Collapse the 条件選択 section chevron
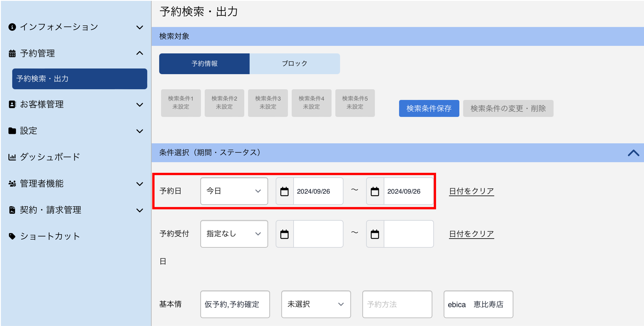644x326 pixels. pyautogui.click(x=633, y=153)
